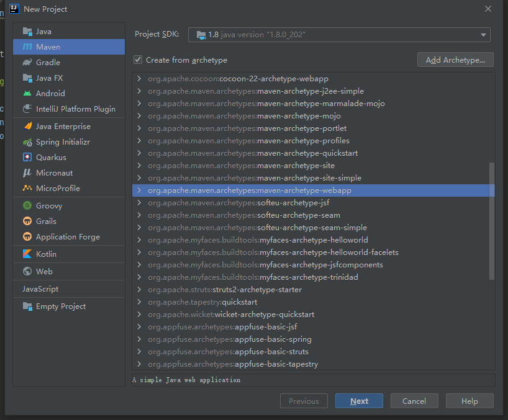508x420 pixels.
Task: Expand the maven-archetype-webapp node
Action: pos(139,190)
